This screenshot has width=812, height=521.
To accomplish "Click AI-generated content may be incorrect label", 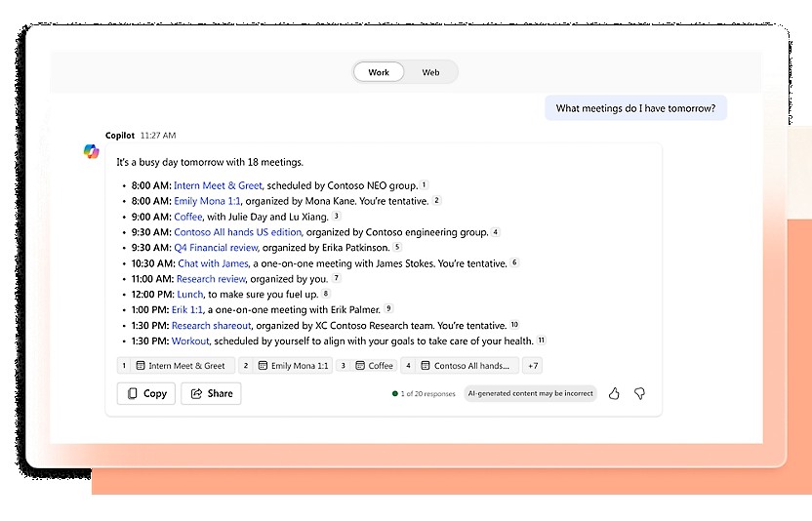I will click(530, 393).
